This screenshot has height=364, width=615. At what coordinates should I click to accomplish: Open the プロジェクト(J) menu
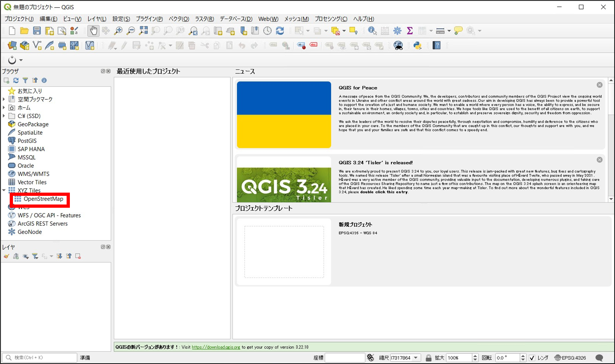pyautogui.click(x=19, y=19)
